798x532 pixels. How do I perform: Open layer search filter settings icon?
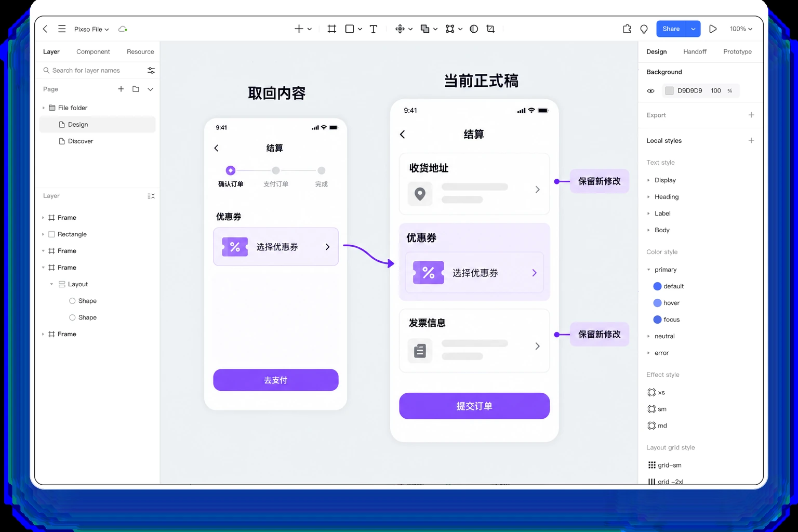(x=151, y=70)
